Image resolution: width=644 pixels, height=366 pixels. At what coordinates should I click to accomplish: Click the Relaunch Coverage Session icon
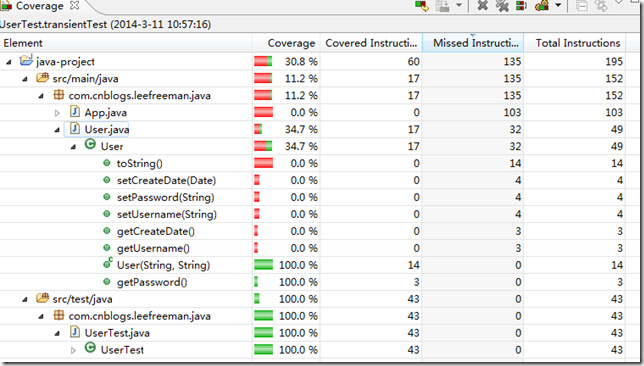(x=422, y=6)
